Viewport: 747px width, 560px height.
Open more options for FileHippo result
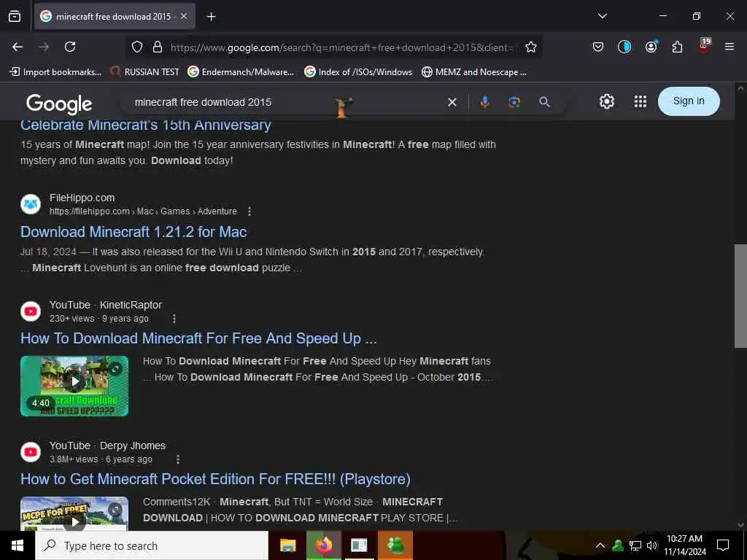click(249, 211)
